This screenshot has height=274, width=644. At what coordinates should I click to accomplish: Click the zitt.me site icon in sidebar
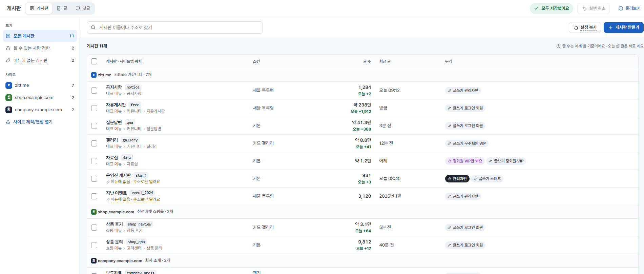pyautogui.click(x=9, y=85)
